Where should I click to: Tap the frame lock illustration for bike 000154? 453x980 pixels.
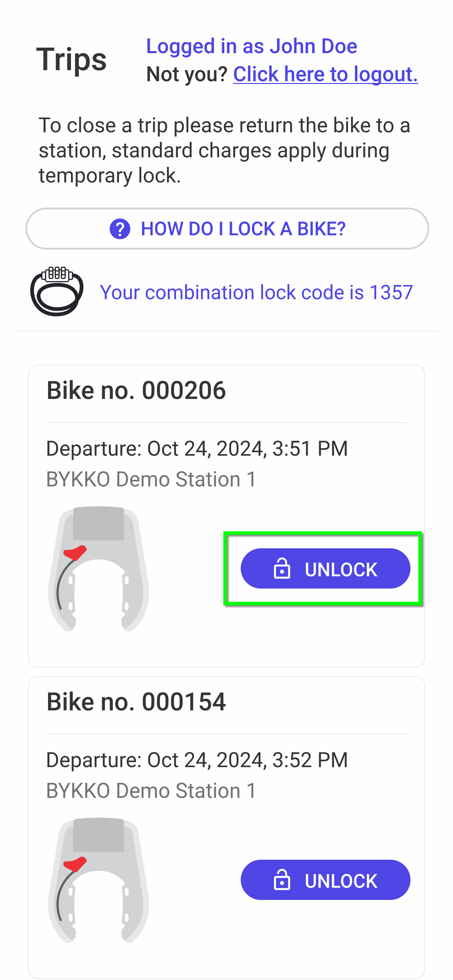click(98, 879)
